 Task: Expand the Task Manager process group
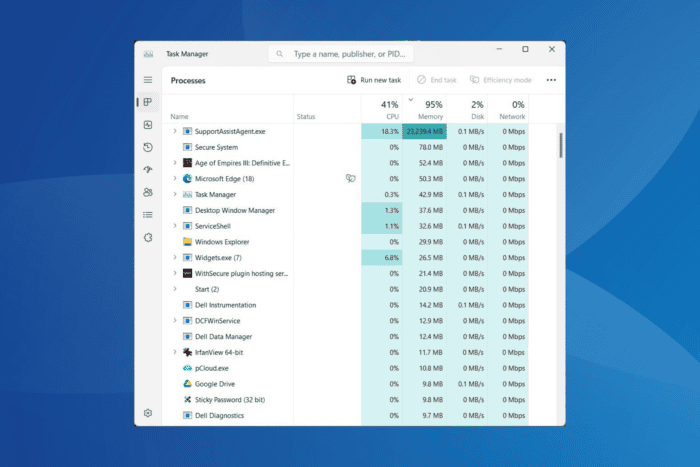coord(175,194)
